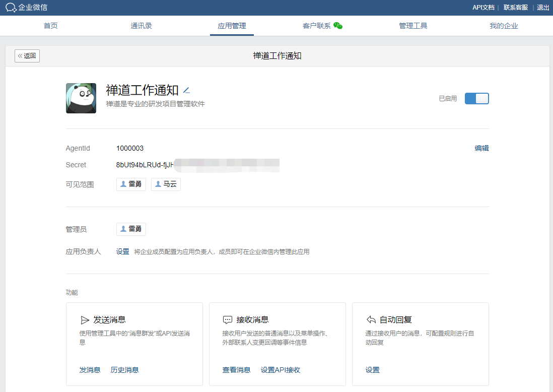Click the 接收消息 chat bubble icon

point(228,320)
